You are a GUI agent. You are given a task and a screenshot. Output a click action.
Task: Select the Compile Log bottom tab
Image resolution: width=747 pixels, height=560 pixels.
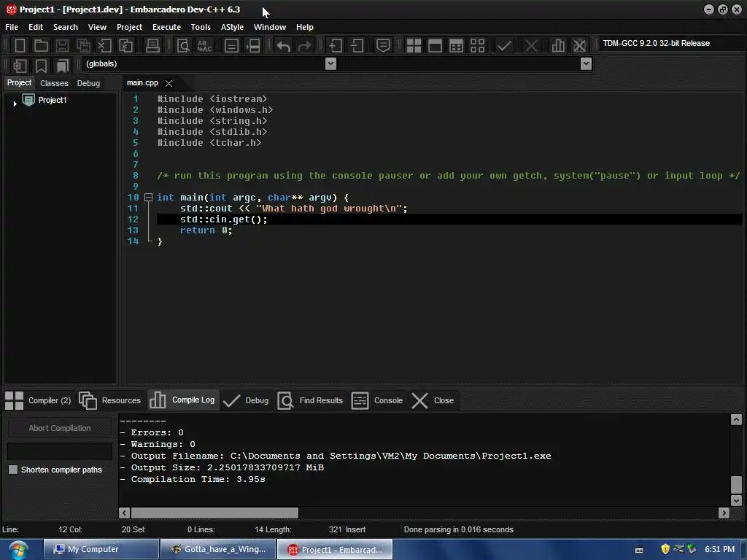coord(183,400)
